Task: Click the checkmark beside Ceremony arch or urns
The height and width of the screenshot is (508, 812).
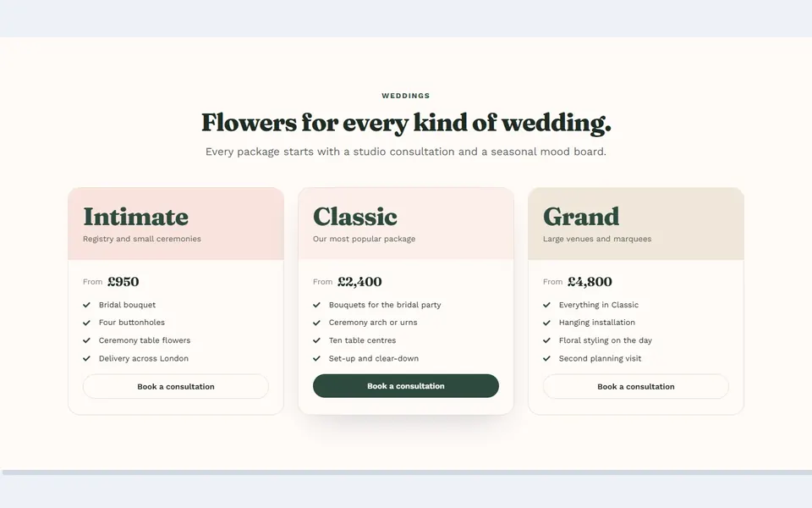Action: (x=316, y=323)
